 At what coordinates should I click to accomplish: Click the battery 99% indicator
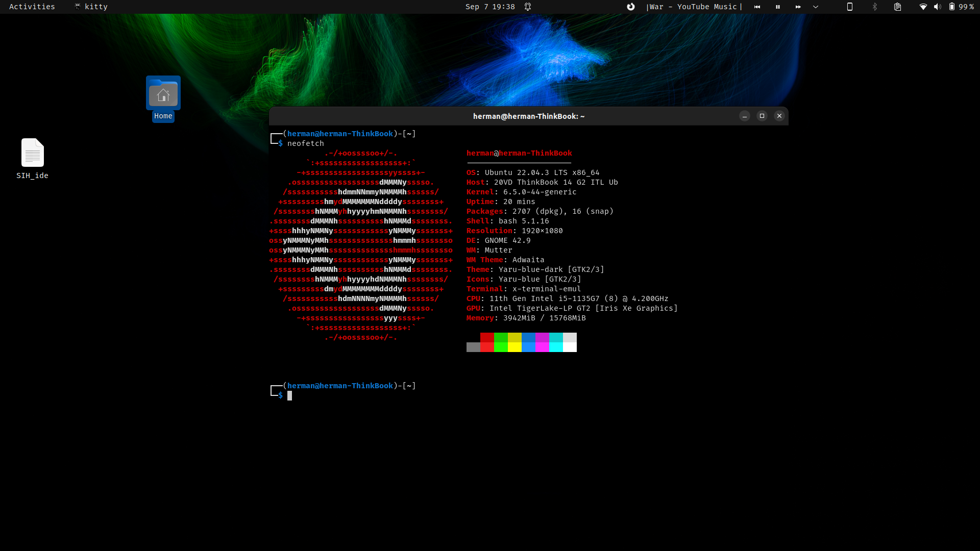pos(962,7)
